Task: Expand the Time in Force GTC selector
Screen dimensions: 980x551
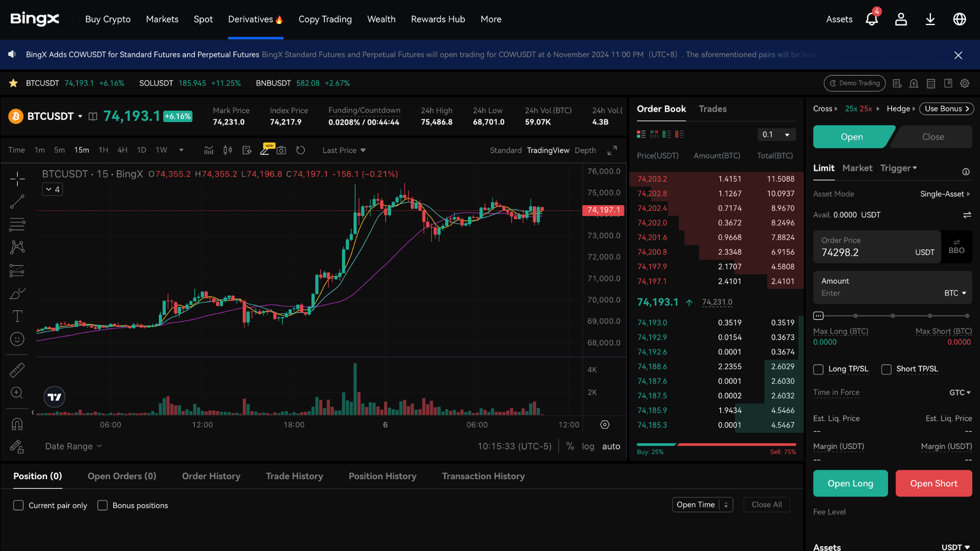Action: (x=960, y=393)
